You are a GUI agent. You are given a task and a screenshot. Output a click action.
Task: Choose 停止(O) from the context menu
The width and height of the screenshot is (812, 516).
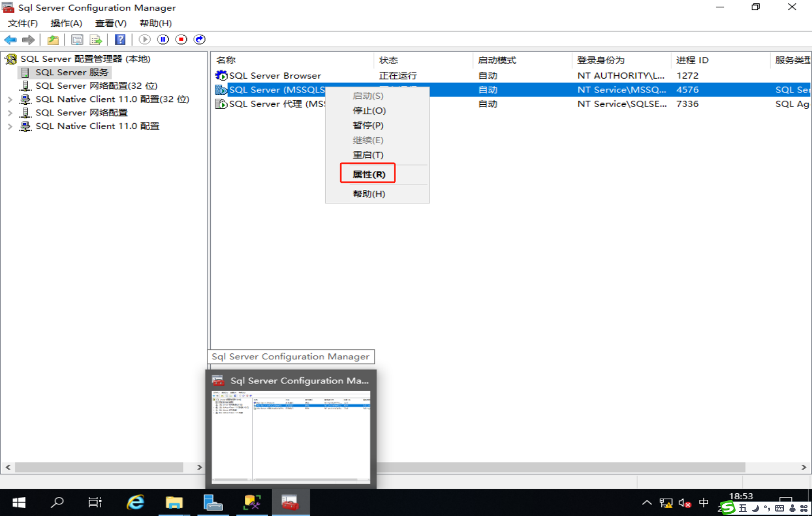point(369,110)
